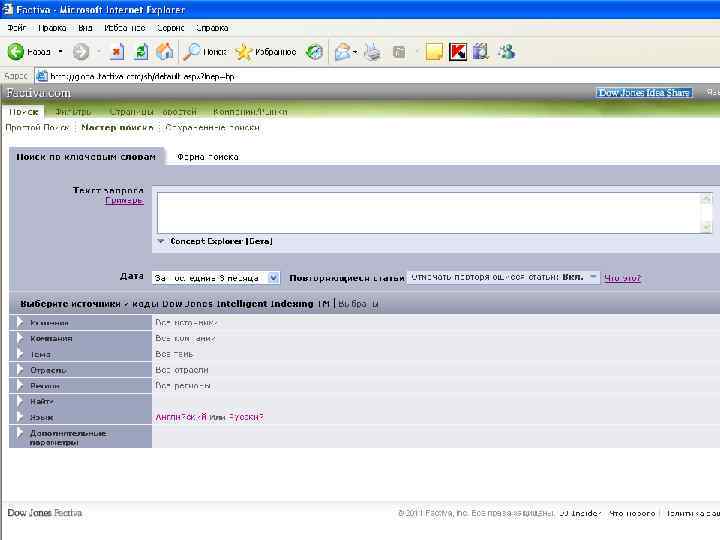The image size is (720, 540).
Task: Click the Factiva.com logo
Action: 39,93
